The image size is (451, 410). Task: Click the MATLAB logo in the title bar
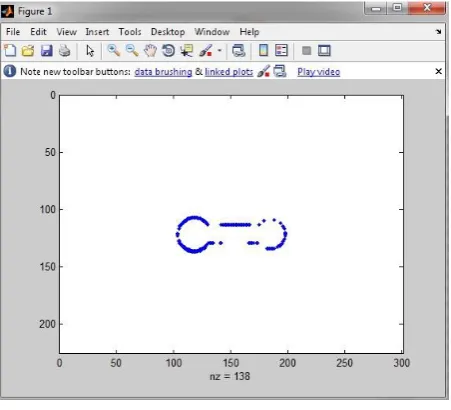(8, 11)
